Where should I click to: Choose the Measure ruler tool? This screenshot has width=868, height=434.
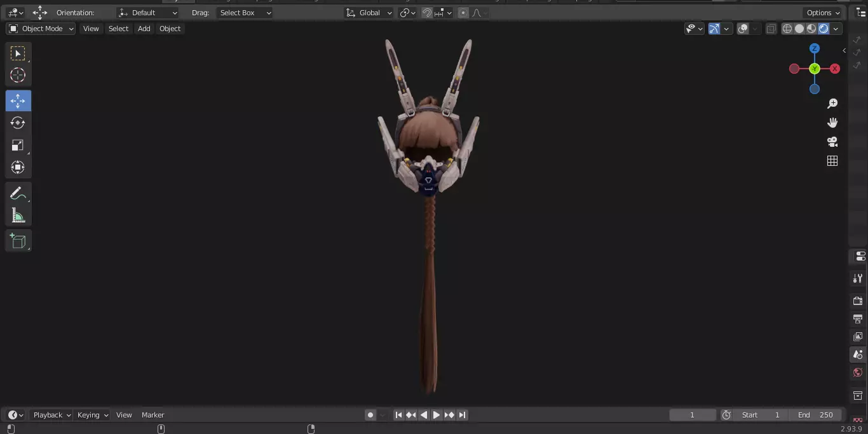[18, 216]
